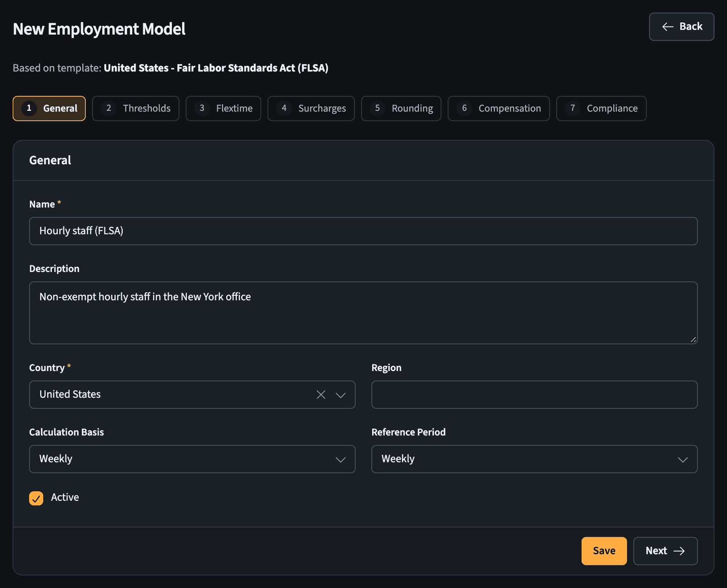This screenshot has height=588, width=727.
Task: Expand the Calculation Basis dropdown
Action: coord(192,459)
